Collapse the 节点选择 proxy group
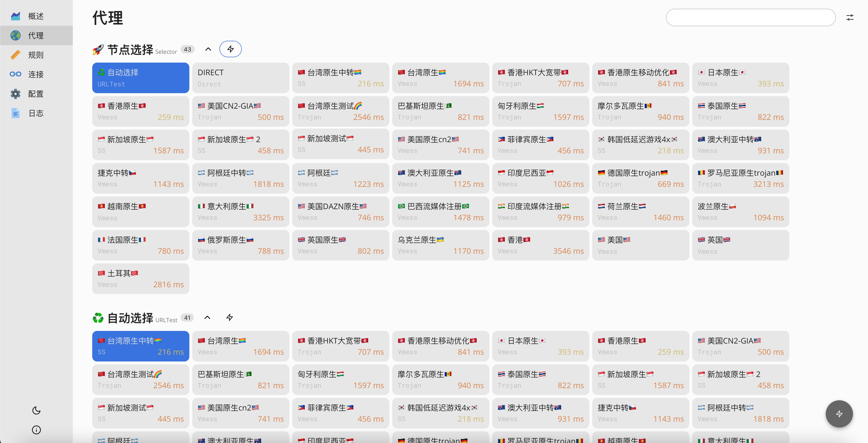Viewport: 868px width, 443px height. (x=208, y=49)
